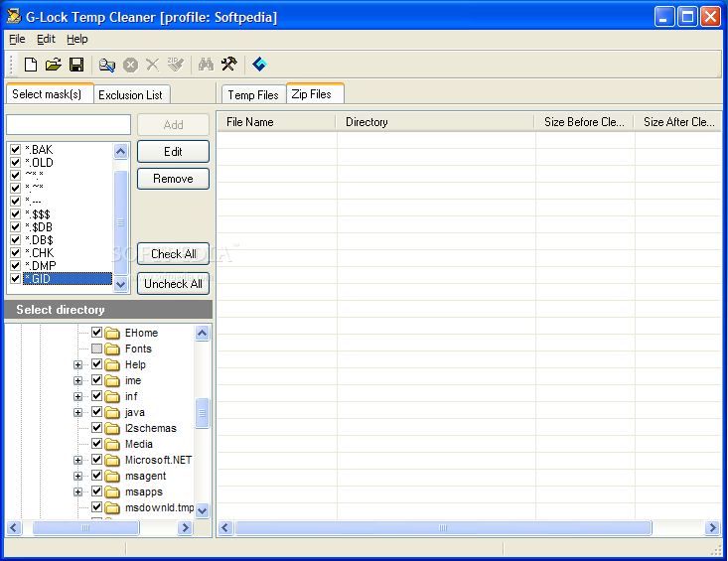Select the Zip Files tab
728x561 pixels.
[x=315, y=94]
